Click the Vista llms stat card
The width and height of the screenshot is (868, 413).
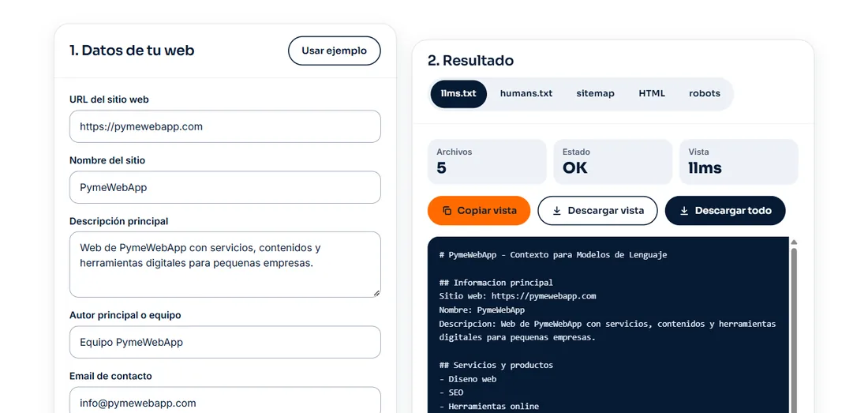point(739,162)
